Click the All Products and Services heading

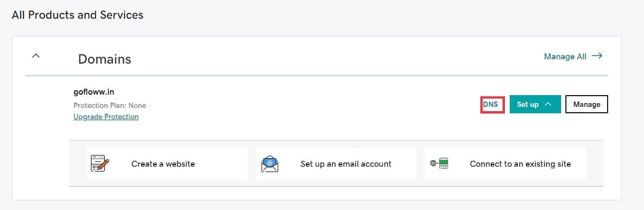pos(78,15)
